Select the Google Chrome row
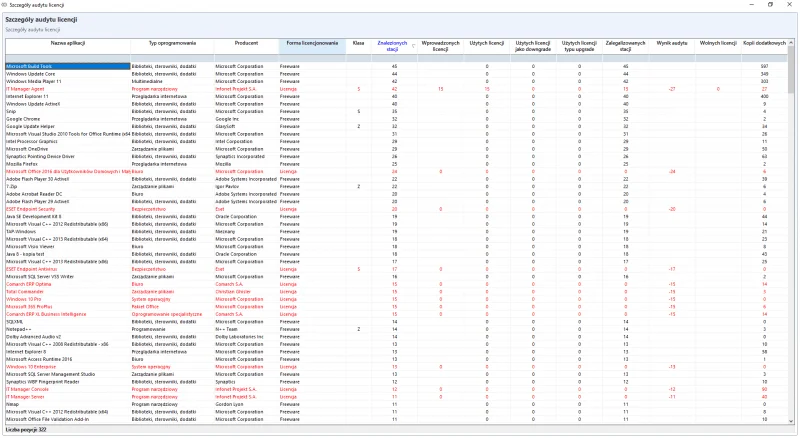Viewport: 800px width, 438px height. coord(396,119)
